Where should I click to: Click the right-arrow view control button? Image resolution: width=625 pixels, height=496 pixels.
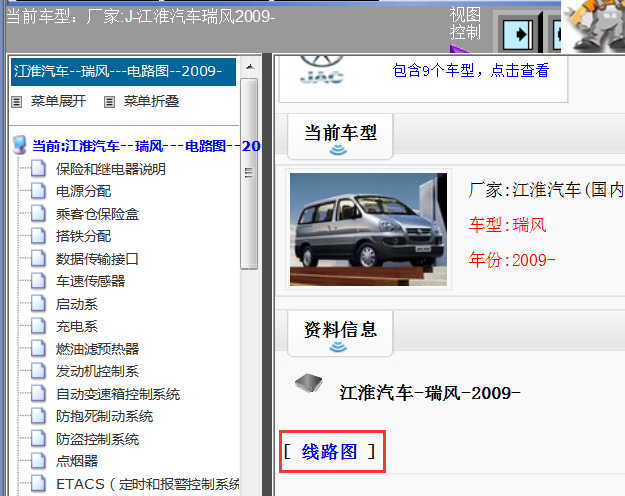tap(517, 35)
